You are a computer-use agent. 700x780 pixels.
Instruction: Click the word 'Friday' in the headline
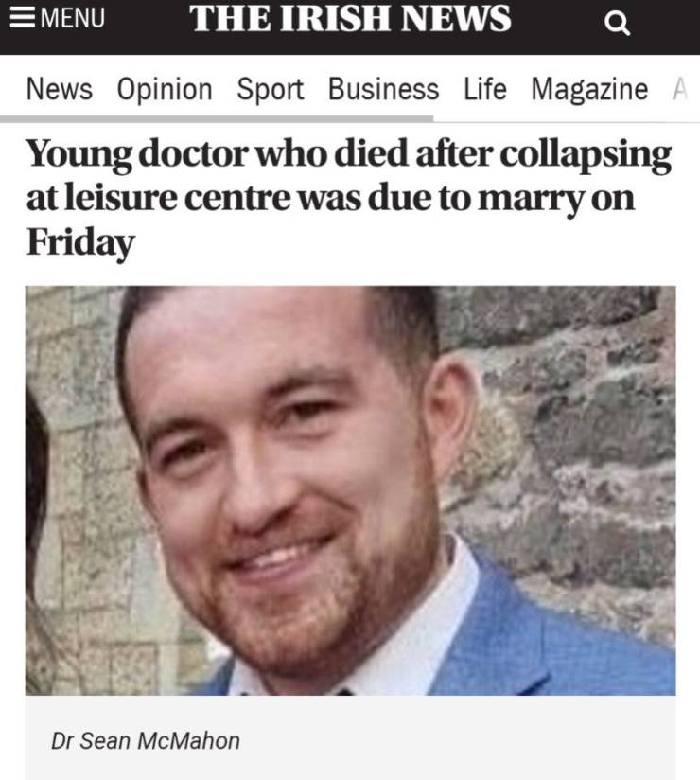click(80, 243)
